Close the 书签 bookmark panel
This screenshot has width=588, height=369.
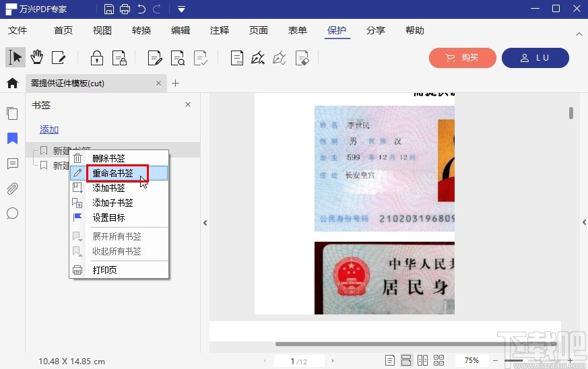click(188, 104)
